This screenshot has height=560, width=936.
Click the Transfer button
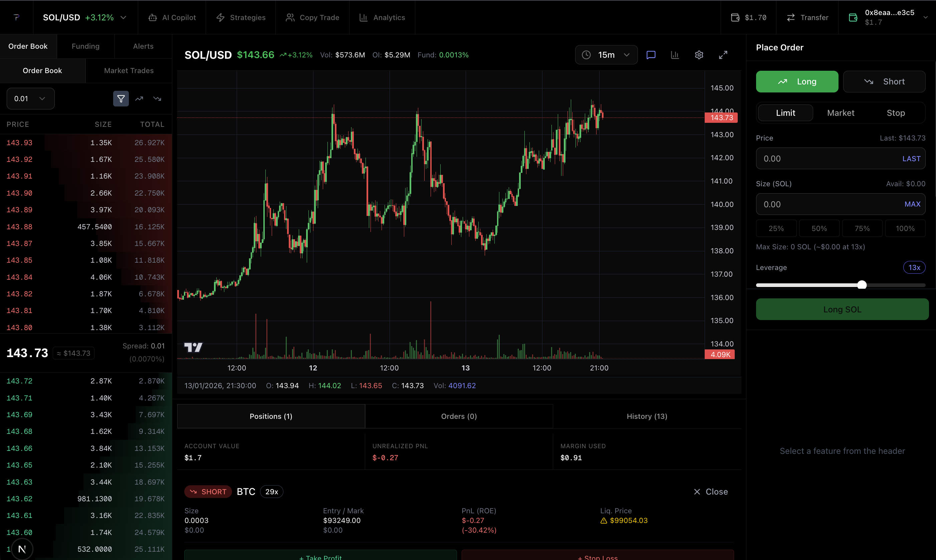tap(807, 18)
